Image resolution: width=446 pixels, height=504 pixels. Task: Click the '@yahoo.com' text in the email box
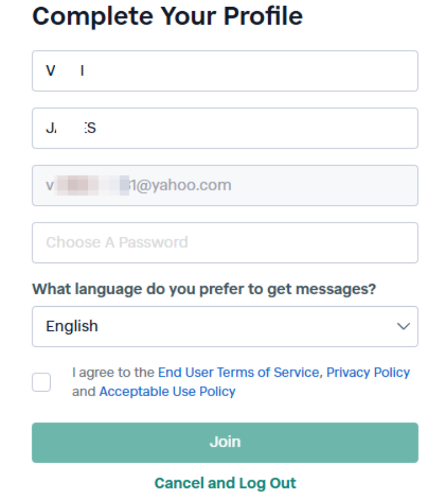click(184, 185)
